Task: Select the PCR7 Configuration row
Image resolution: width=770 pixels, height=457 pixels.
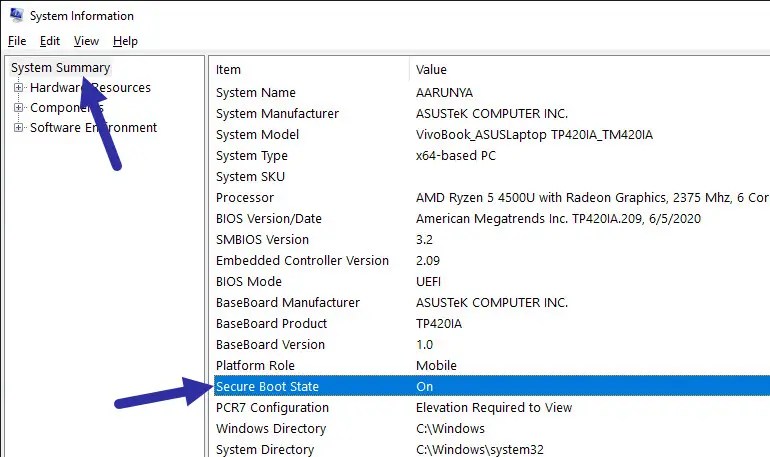Action: click(x=492, y=407)
